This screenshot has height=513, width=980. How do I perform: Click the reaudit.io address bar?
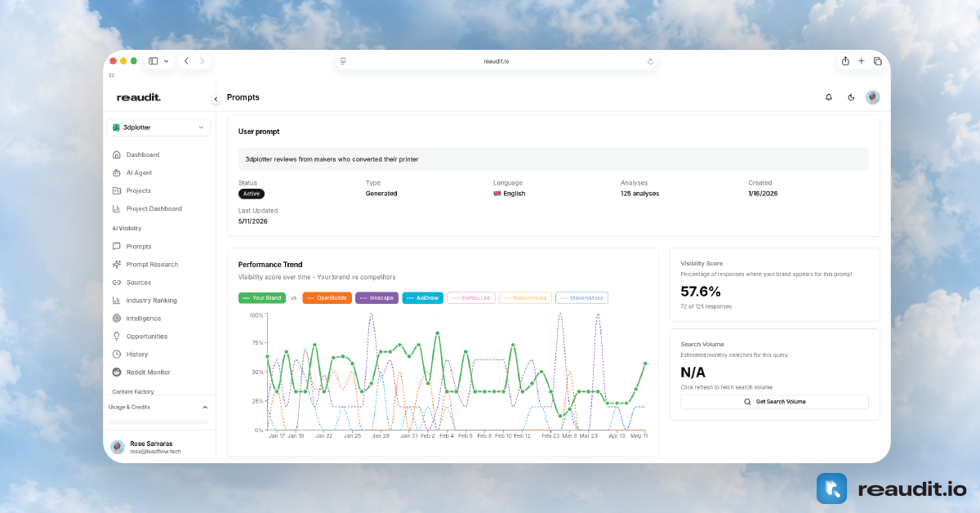pos(497,61)
